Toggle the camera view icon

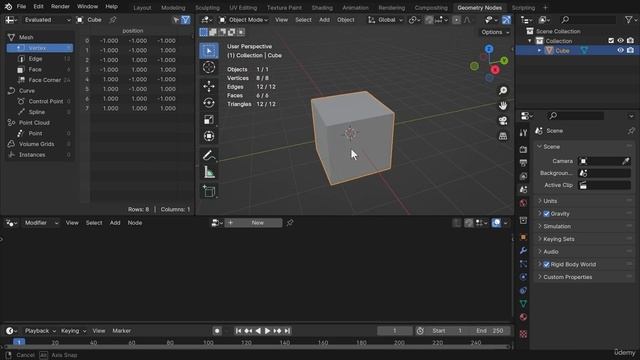point(503,121)
